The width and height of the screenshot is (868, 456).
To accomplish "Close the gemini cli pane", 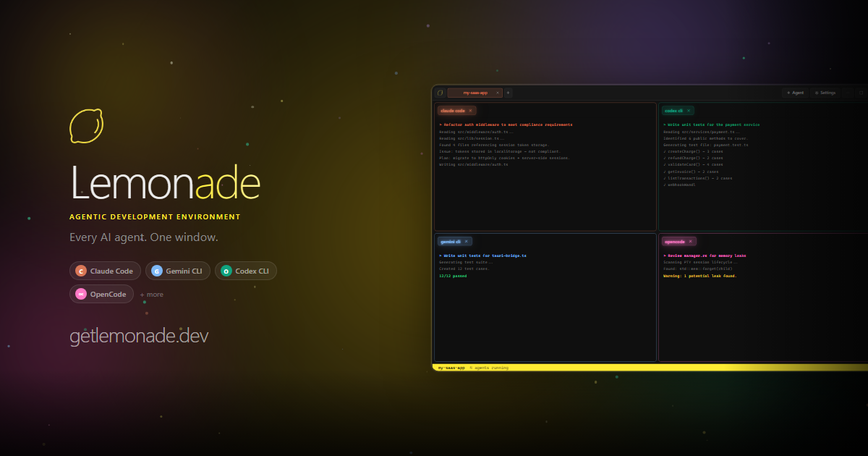I will (467, 241).
